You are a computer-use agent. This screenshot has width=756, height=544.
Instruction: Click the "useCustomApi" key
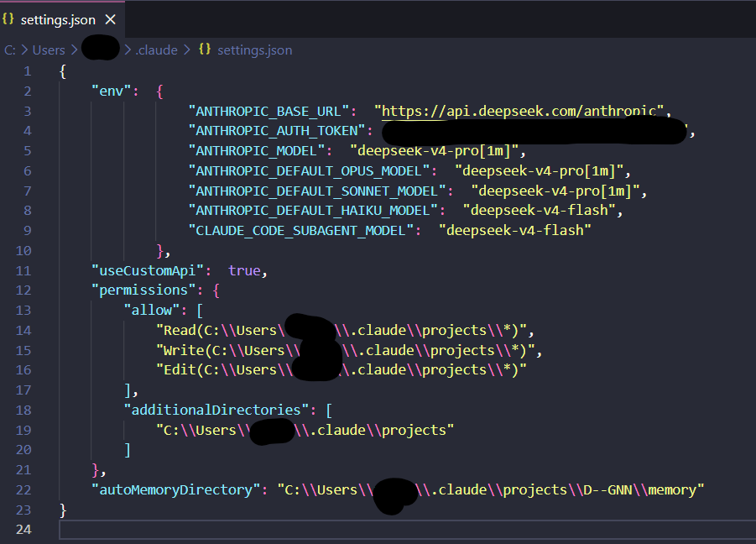pos(148,270)
